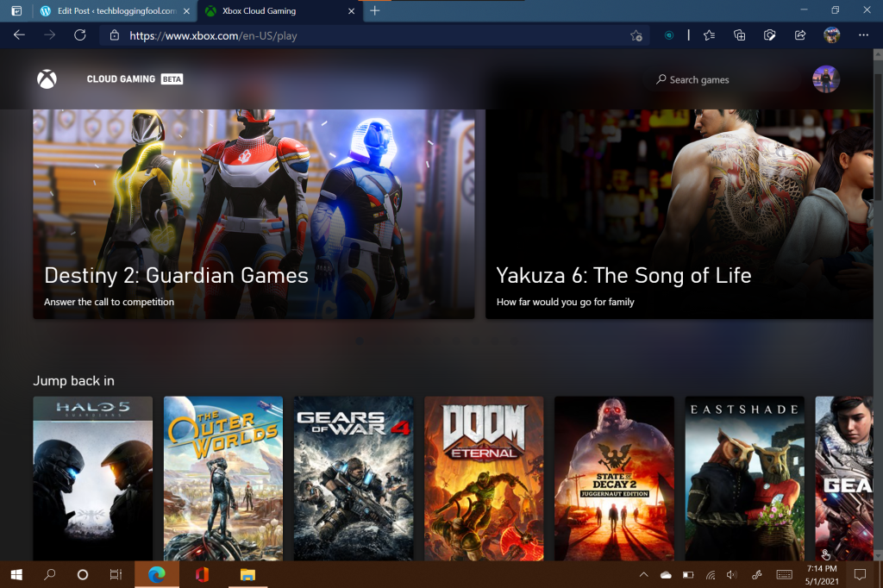The height and width of the screenshot is (588, 883).
Task: Open the Xbox profile avatar
Action: 825,79
